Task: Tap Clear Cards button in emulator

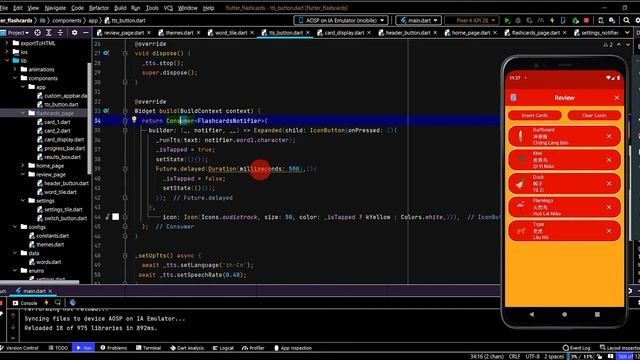Action: pyautogui.click(x=594, y=116)
